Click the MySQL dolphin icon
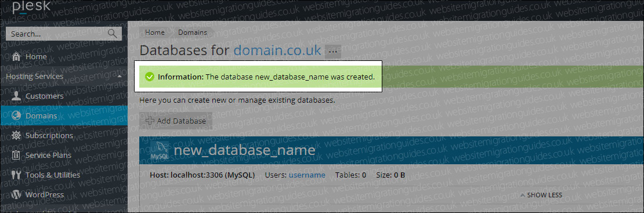This screenshot has height=213, width=644. (x=159, y=150)
